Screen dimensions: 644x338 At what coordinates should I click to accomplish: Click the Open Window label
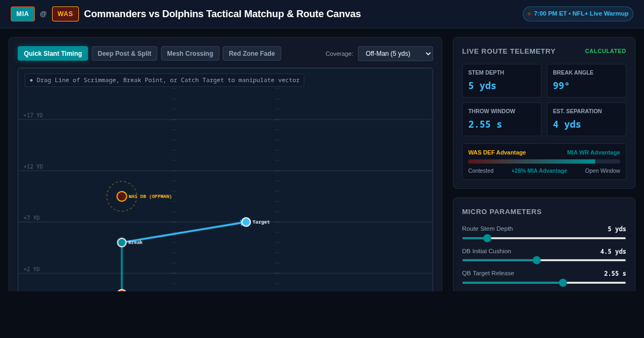[x=602, y=171]
